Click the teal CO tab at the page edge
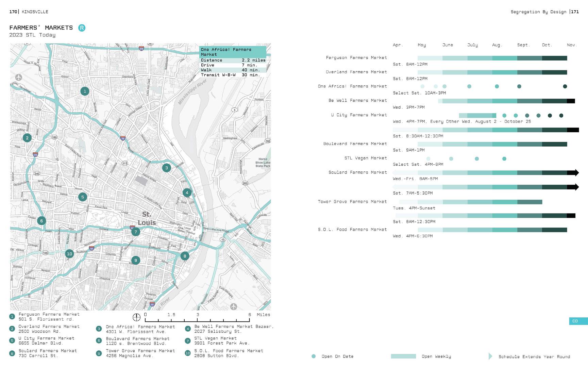Image resolution: width=588 pixels, height=367 pixels. 578,321
